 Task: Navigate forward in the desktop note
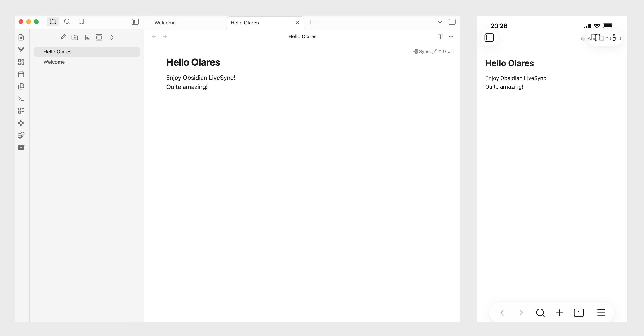[165, 36]
